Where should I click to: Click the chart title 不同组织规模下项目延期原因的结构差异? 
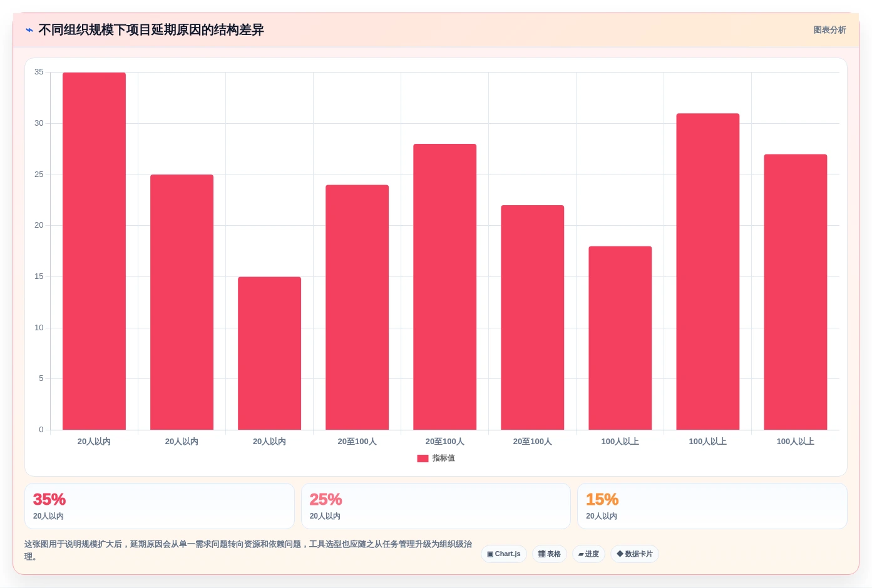pyautogui.click(x=151, y=30)
